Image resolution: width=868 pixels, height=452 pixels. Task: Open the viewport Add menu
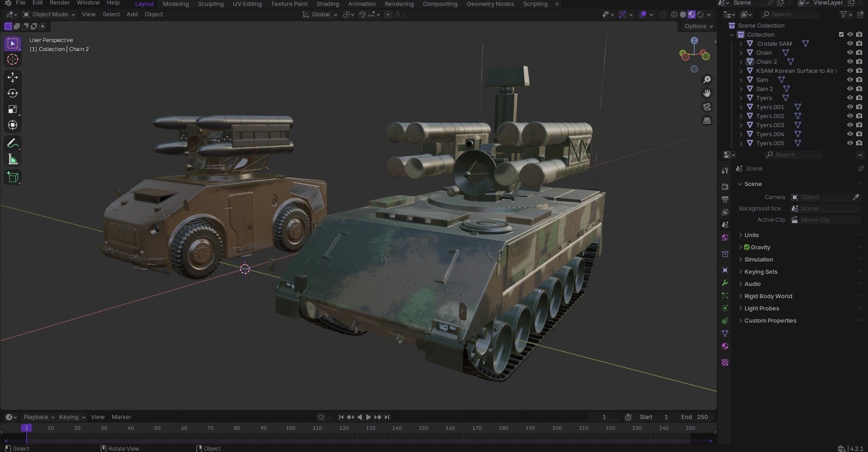(132, 14)
